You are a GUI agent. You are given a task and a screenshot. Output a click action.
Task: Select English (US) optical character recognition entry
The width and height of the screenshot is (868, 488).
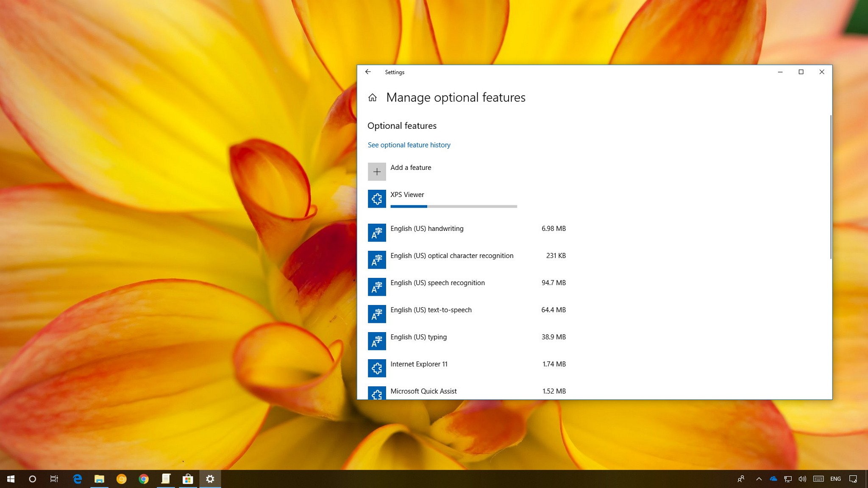[467, 260]
